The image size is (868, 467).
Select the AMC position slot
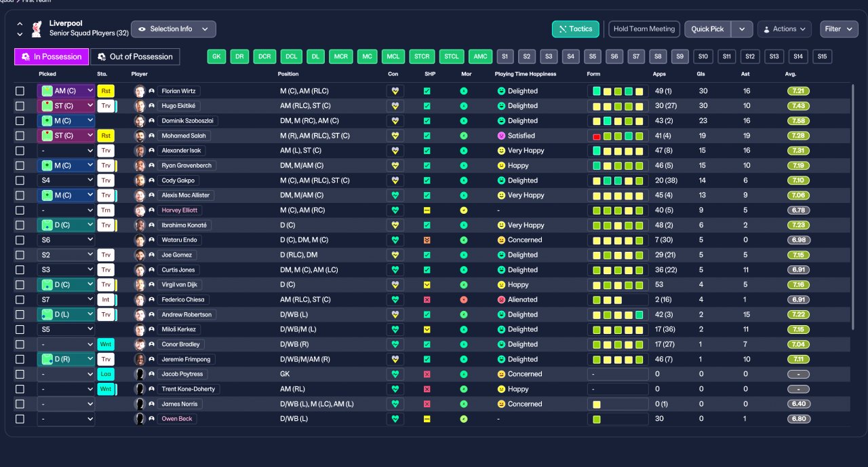click(480, 57)
